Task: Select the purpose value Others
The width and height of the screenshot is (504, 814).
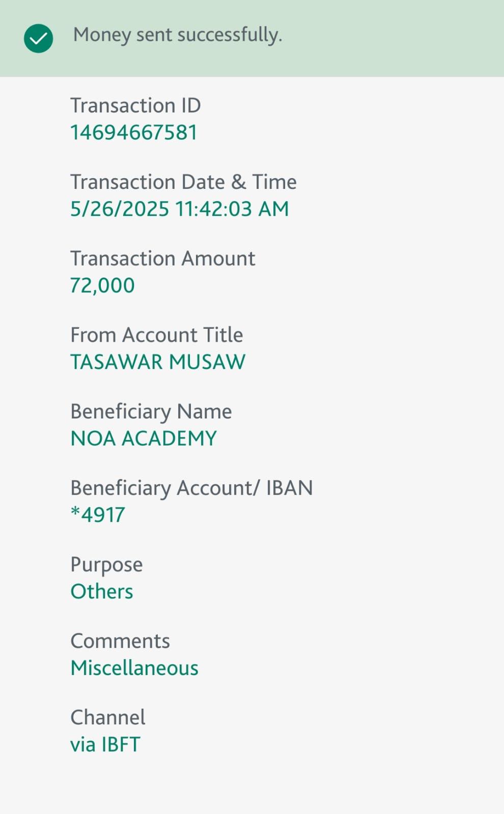Action: [102, 592]
